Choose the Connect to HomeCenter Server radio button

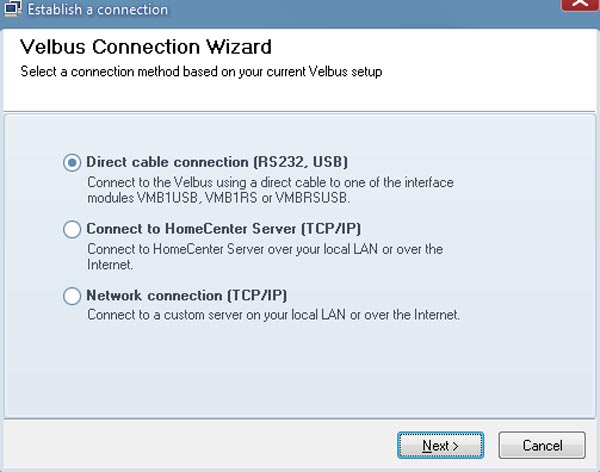(x=72, y=229)
